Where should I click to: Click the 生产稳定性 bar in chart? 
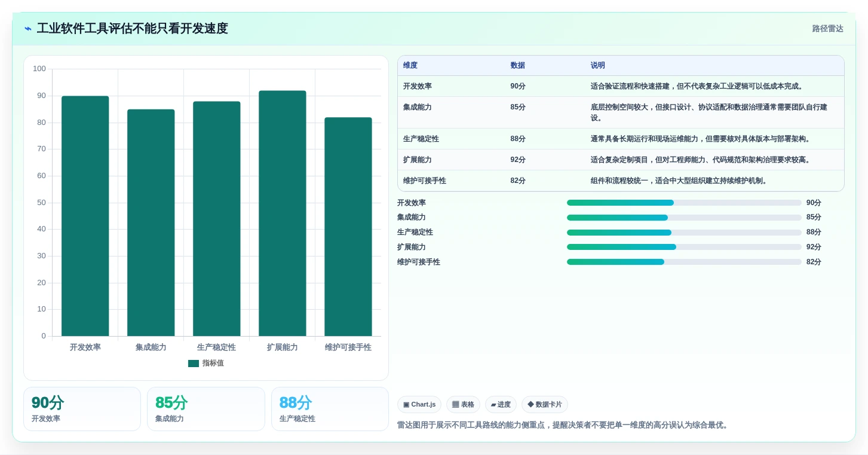[x=217, y=219]
